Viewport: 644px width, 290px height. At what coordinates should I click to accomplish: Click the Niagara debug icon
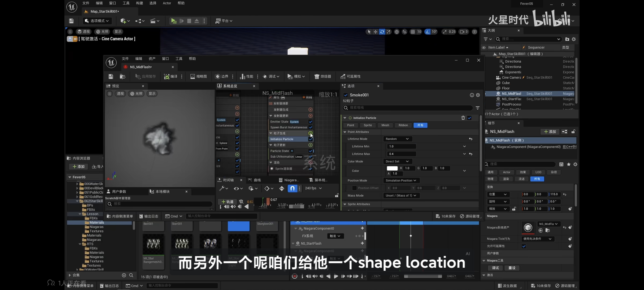[x=265, y=77]
